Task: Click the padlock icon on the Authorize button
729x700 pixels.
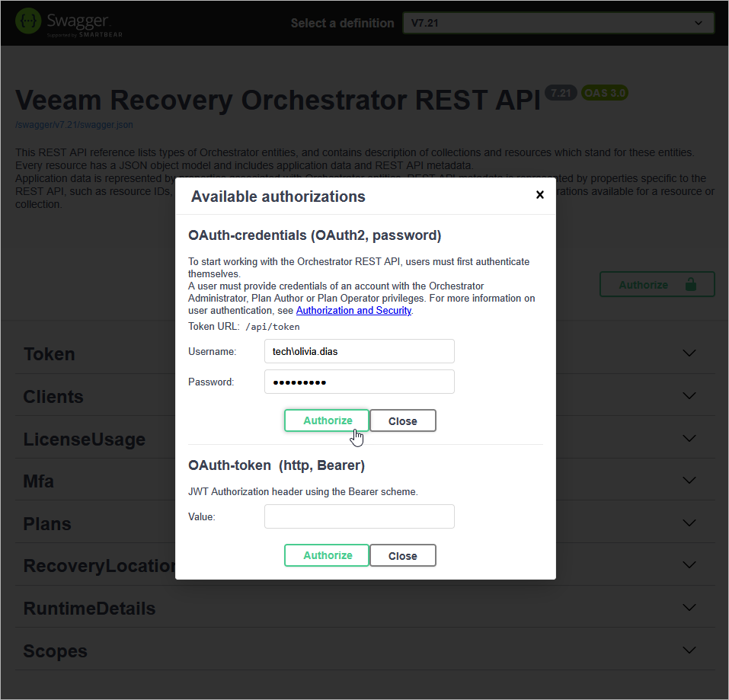Action: pos(690,283)
